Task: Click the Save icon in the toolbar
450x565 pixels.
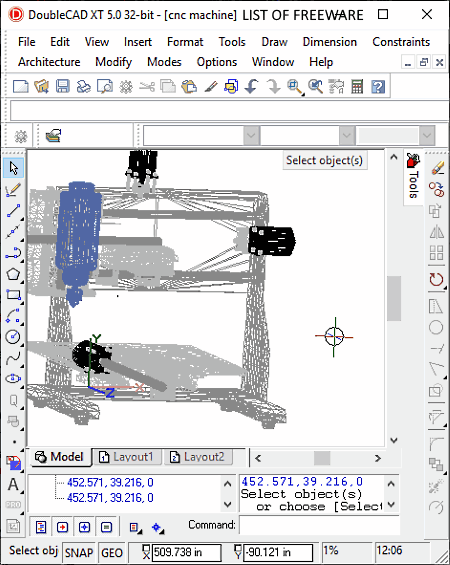Action: pyautogui.click(x=62, y=86)
